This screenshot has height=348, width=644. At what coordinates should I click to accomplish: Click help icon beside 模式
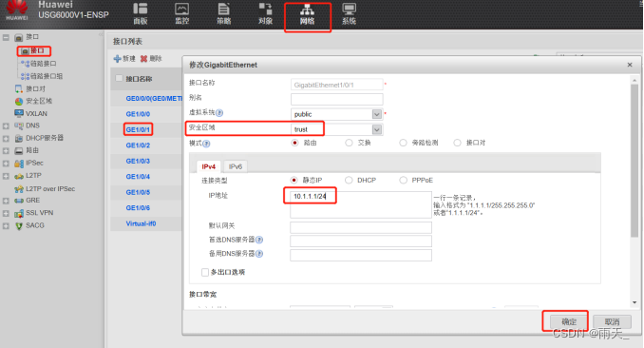pyautogui.click(x=206, y=144)
